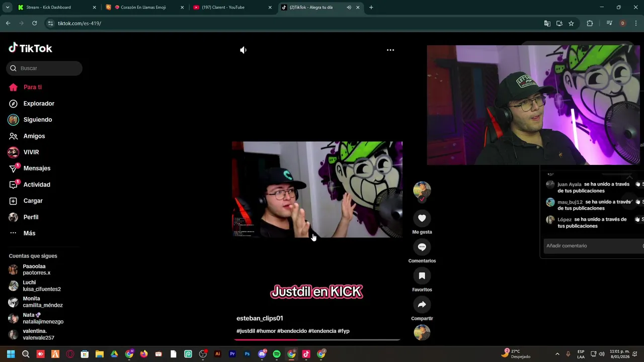Open creator profile avatar above like button
The image size is (644, 362).
tap(422, 191)
